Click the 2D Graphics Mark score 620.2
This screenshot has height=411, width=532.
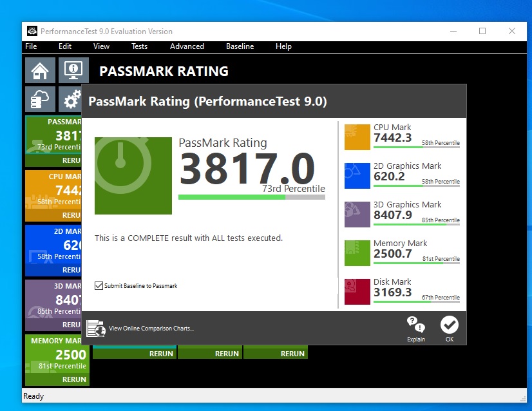point(389,177)
